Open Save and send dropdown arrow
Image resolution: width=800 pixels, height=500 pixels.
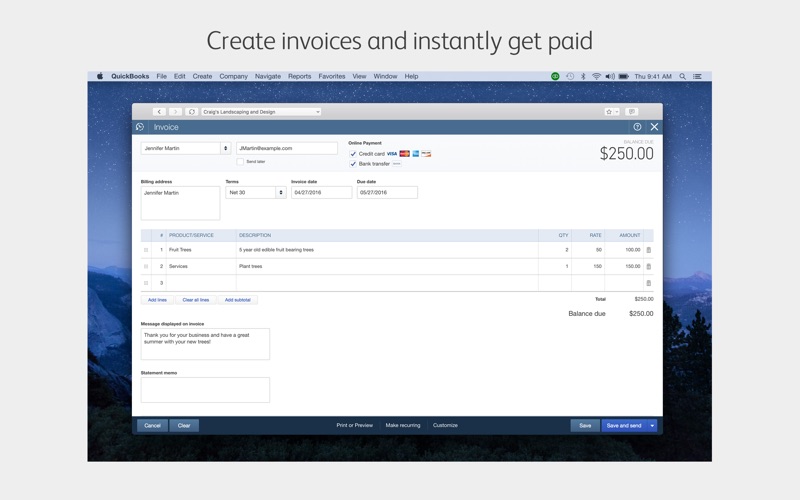652,425
